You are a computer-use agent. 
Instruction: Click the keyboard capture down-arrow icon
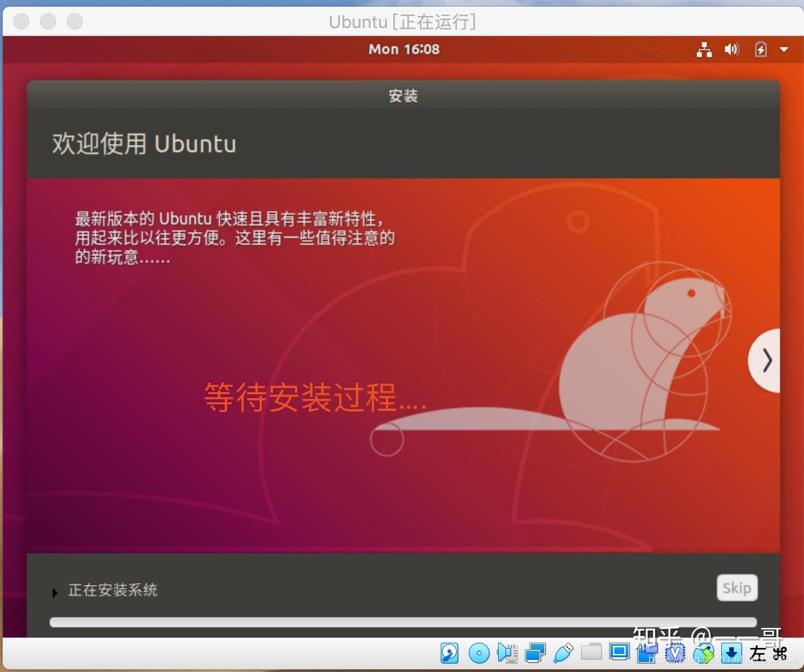(731, 653)
